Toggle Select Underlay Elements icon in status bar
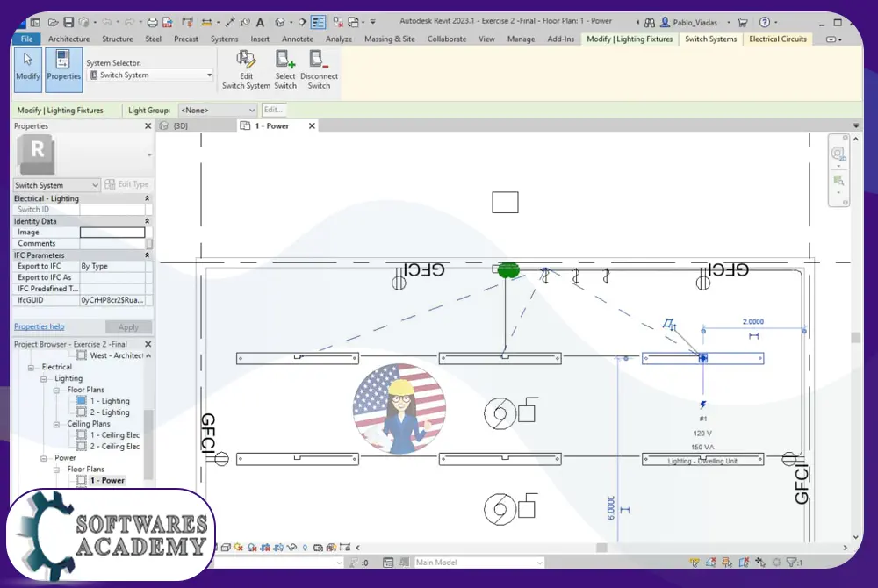This screenshot has width=878, height=588. 710,563
